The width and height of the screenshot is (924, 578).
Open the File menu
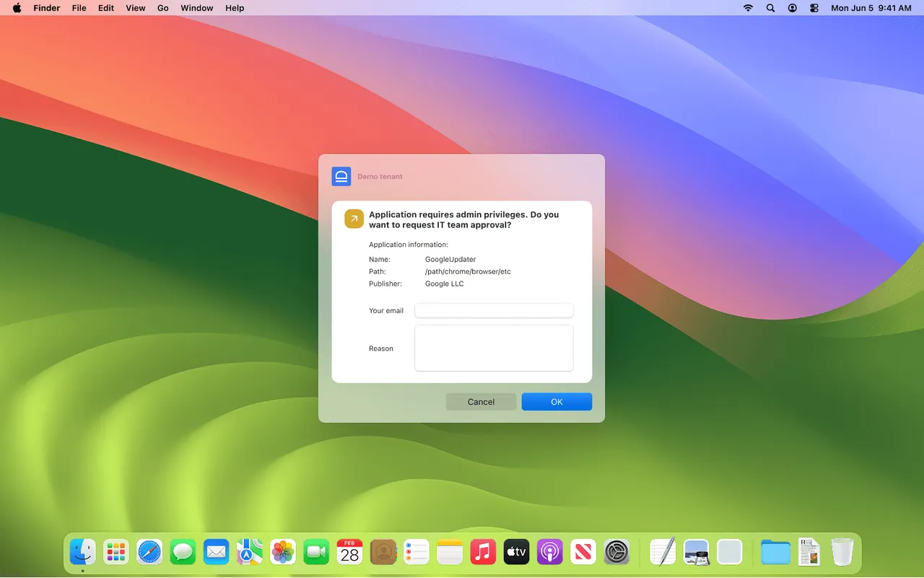(79, 8)
